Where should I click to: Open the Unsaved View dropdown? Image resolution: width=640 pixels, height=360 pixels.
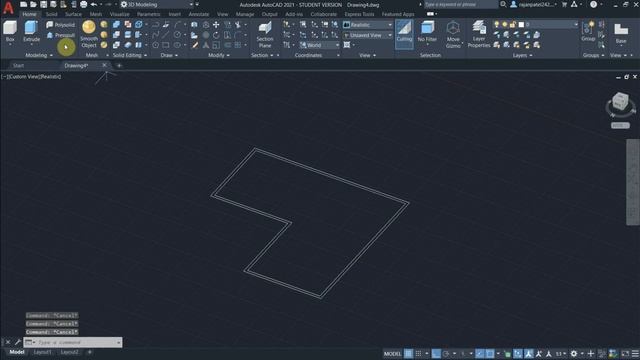(368, 36)
